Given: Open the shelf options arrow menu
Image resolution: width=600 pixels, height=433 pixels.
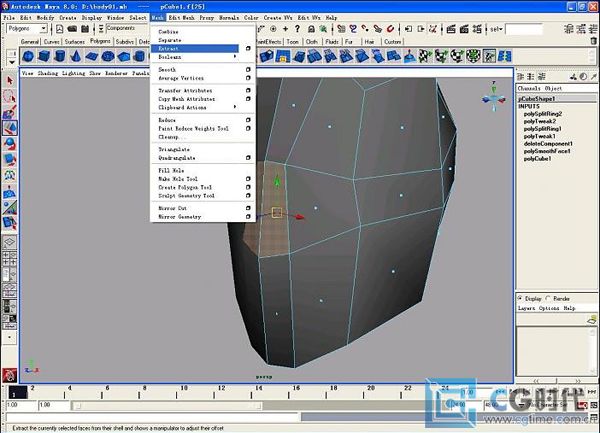Looking at the screenshot, I should tap(12, 62).
